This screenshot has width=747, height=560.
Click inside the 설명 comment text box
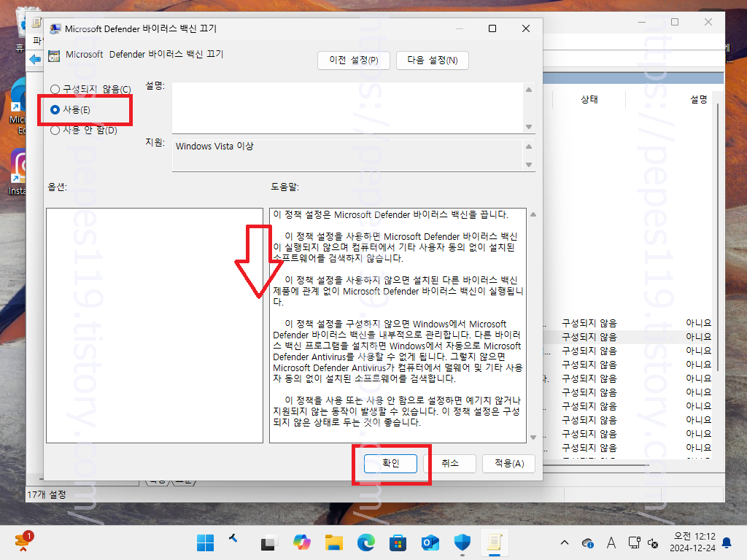(x=348, y=108)
